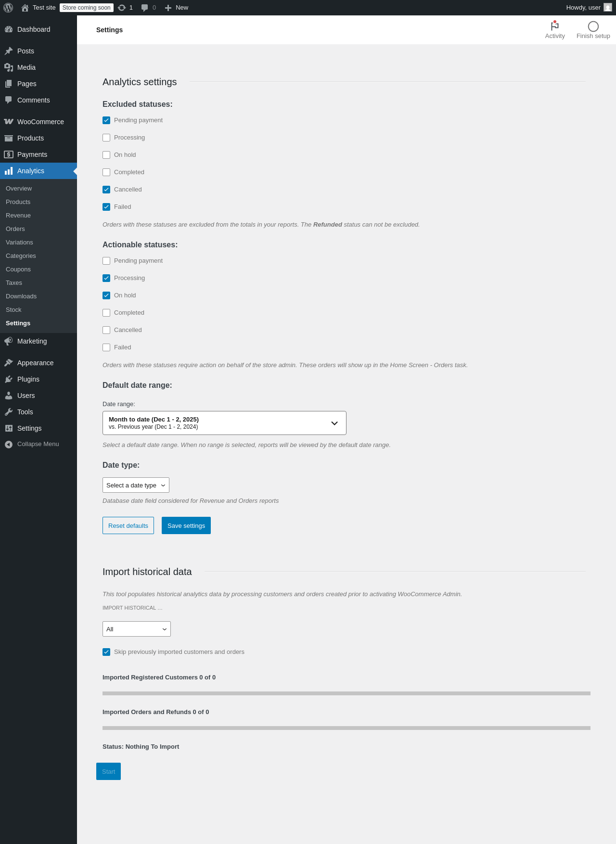Viewport: 616px width, 844px height.
Task: Click the Reset defaults button
Action: tap(128, 525)
